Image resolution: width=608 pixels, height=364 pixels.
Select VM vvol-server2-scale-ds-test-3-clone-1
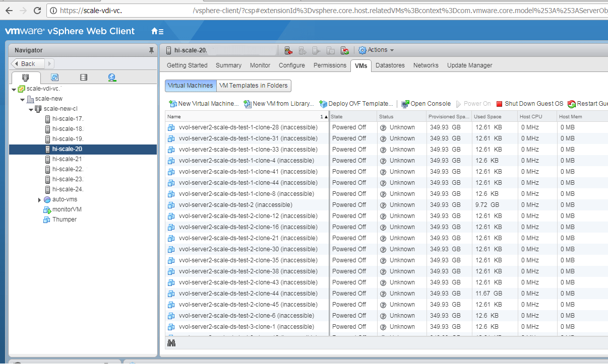[246, 327]
